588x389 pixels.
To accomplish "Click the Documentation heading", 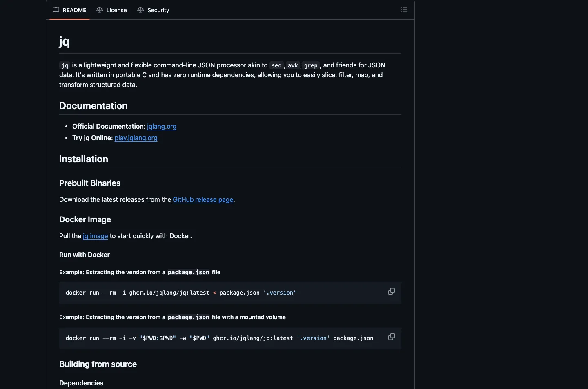I will [94, 106].
